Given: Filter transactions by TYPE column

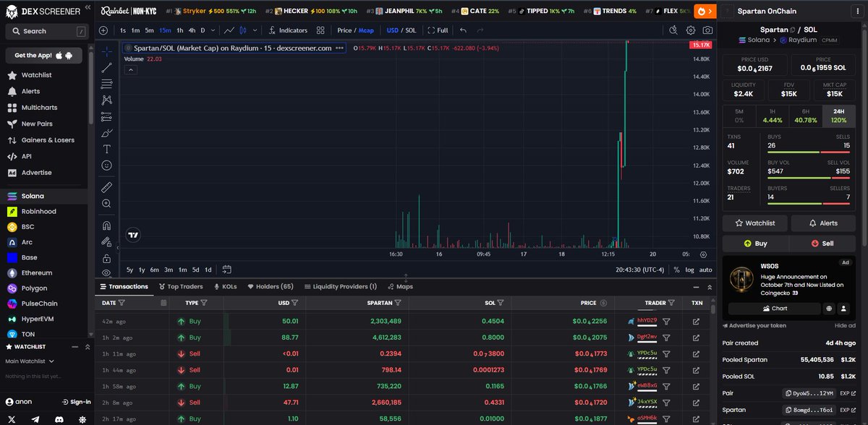Looking at the screenshot, I should (203, 303).
